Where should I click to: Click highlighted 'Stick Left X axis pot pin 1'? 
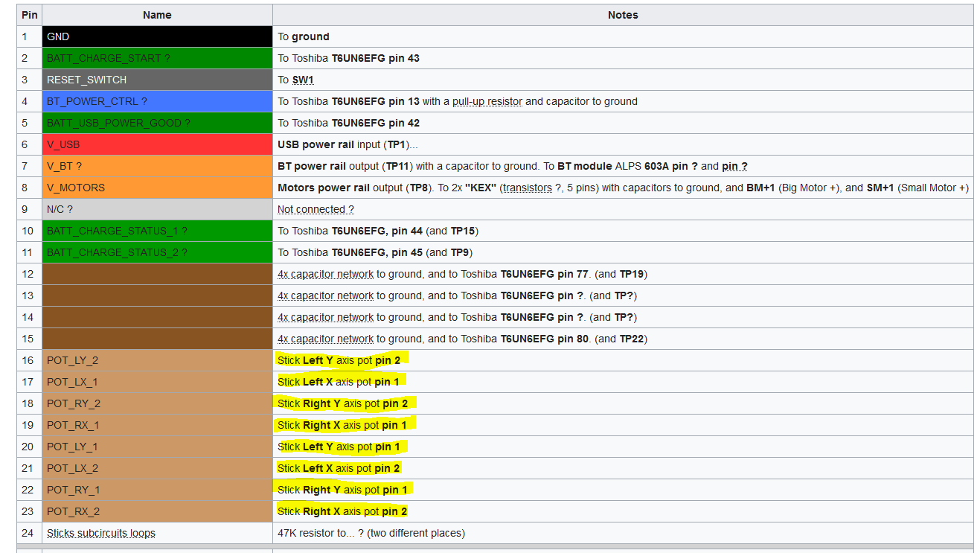(339, 382)
